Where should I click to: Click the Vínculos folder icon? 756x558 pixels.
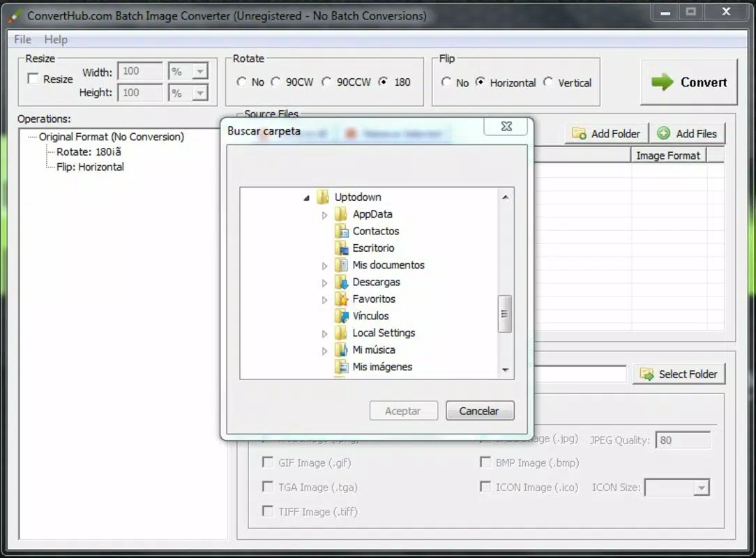click(341, 316)
